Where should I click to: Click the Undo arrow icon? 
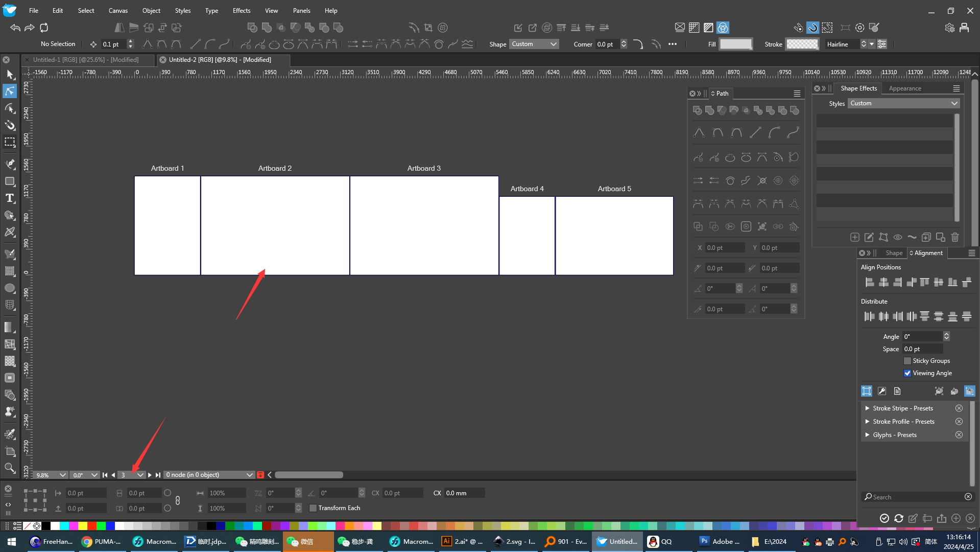pyautogui.click(x=15, y=28)
